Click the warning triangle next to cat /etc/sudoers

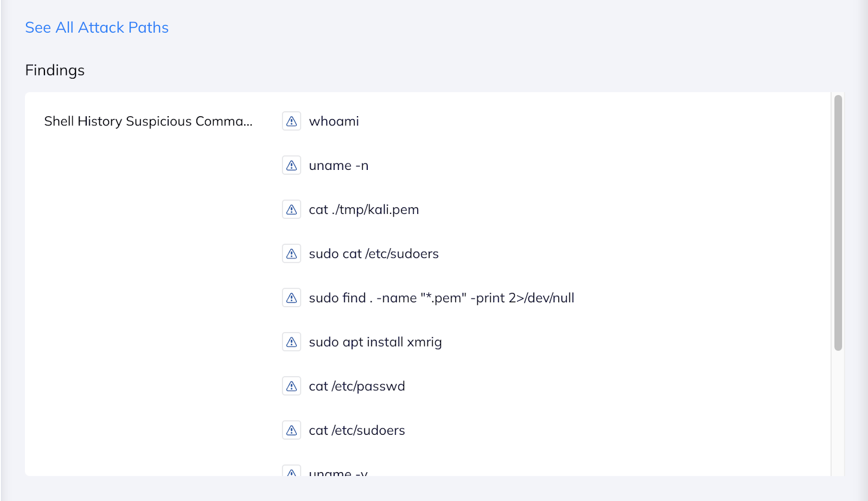(292, 429)
